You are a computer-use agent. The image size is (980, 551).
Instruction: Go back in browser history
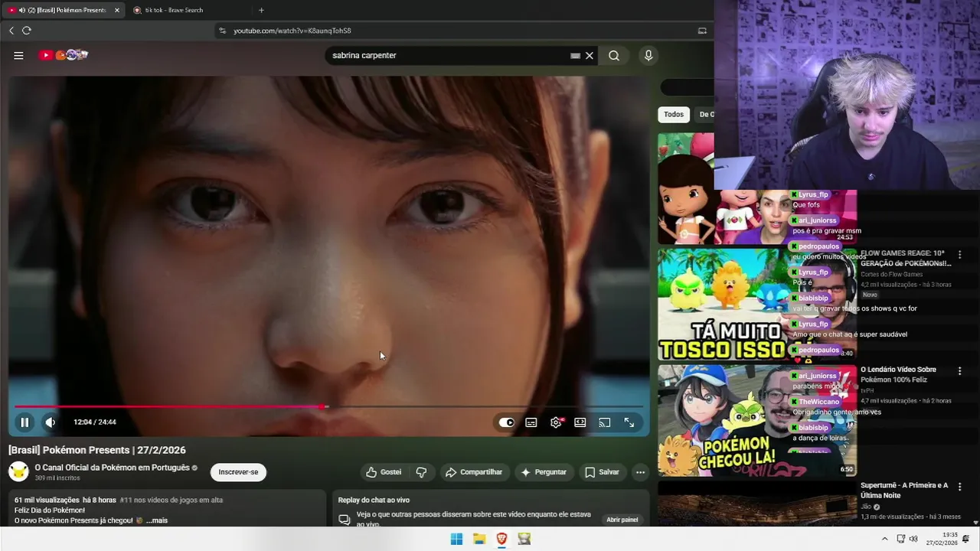point(11,31)
